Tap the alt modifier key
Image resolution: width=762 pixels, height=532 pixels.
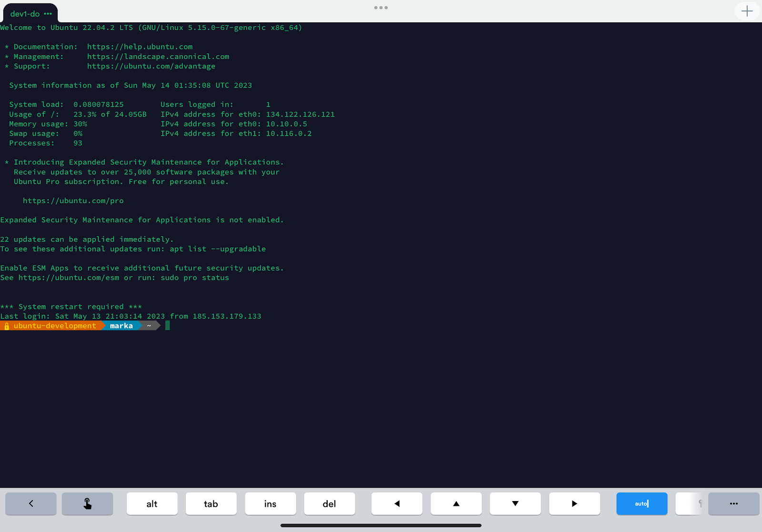152,503
